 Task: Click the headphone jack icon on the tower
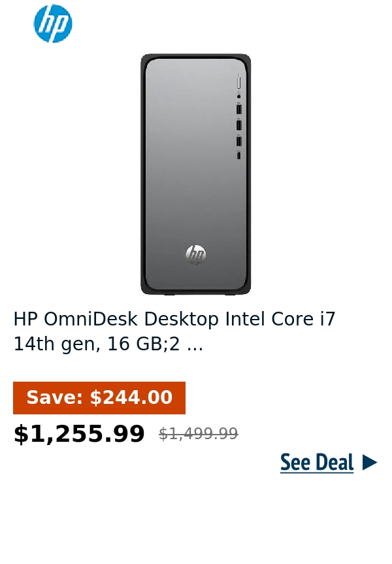pyautogui.click(x=239, y=95)
